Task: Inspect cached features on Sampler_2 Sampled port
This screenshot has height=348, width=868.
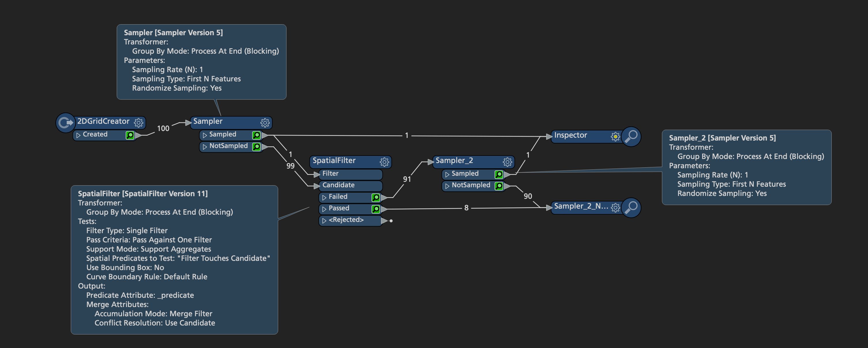Action: pos(499,174)
